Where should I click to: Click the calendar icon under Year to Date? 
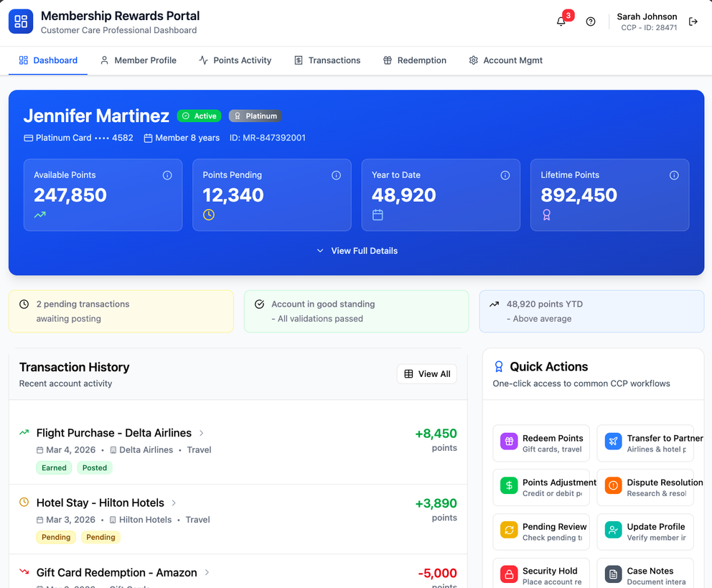378,215
